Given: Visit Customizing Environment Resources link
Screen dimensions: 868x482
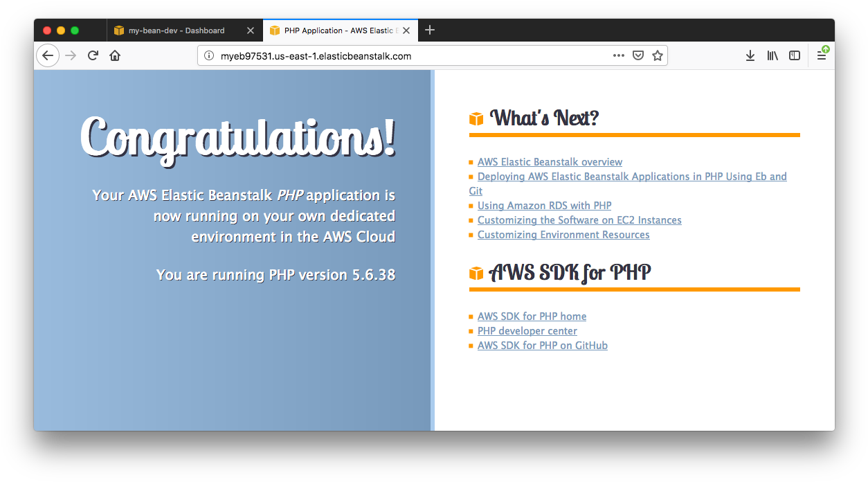Looking at the screenshot, I should pos(563,235).
